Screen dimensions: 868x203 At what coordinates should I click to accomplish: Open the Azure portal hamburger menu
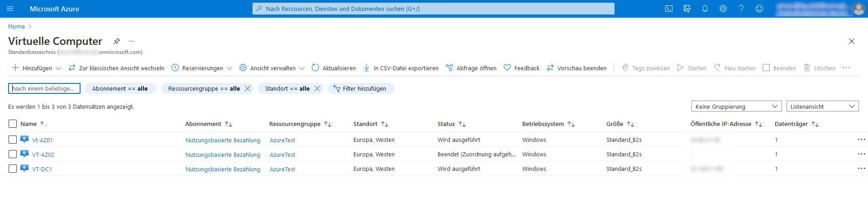point(10,9)
